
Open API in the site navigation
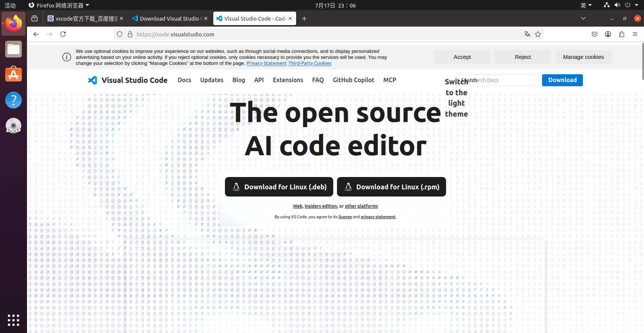point(259,80)
